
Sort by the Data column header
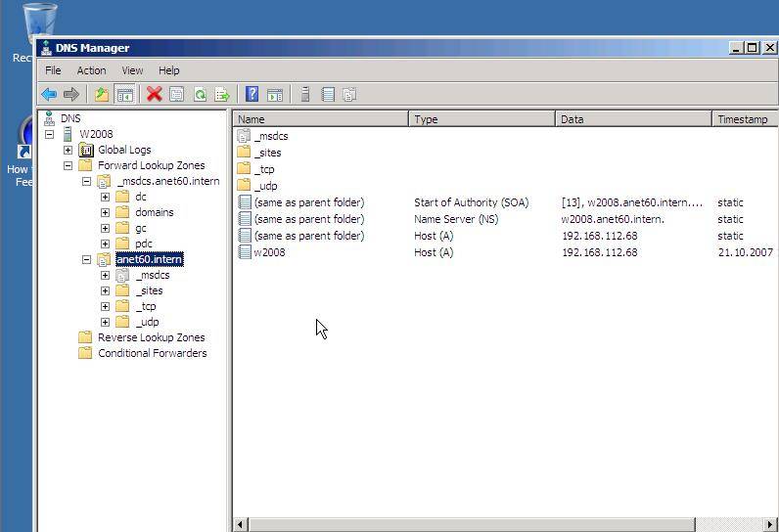click(634, 119)
